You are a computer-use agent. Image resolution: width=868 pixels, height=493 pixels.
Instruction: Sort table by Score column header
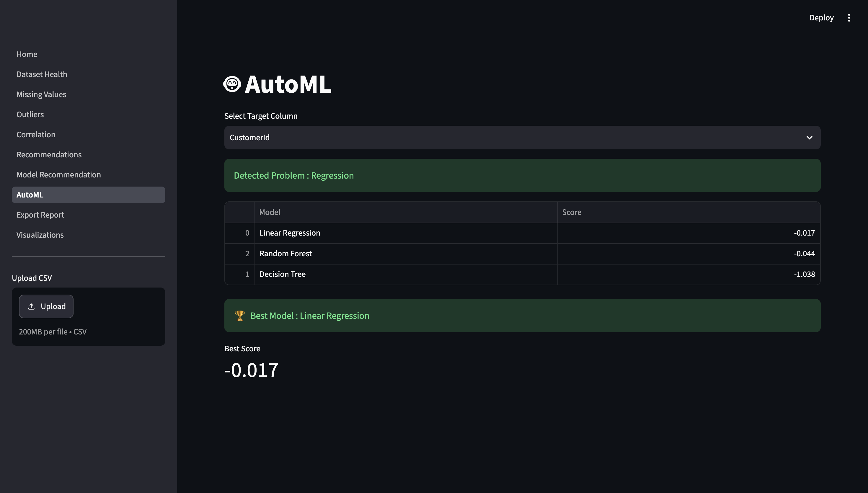[689, 212]
